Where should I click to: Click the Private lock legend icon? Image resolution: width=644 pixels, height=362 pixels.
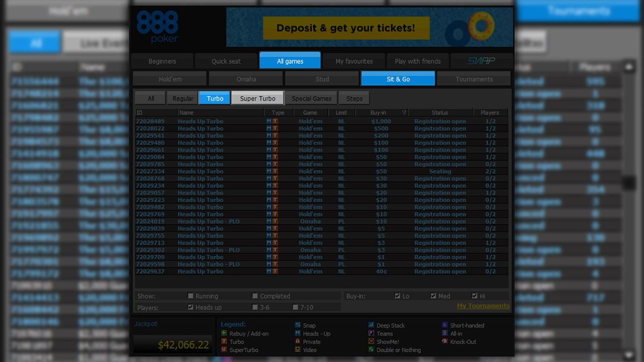pyautogui.click(x=298, y=342)
